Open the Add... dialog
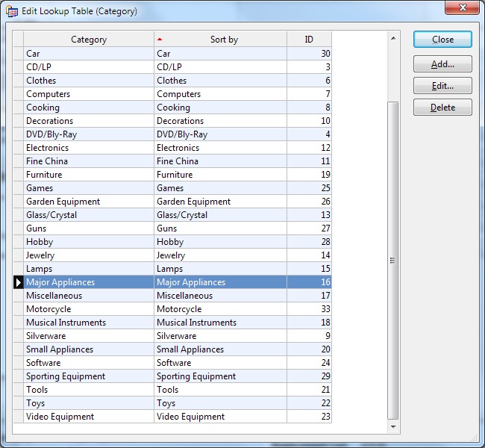Screen dimensions: 485x448 pos(442,64)
